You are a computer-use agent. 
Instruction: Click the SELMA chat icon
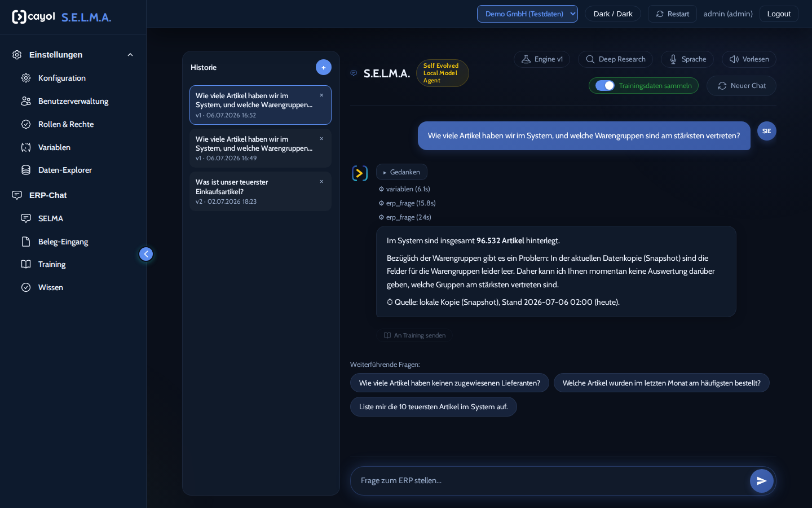click(26, 218)
